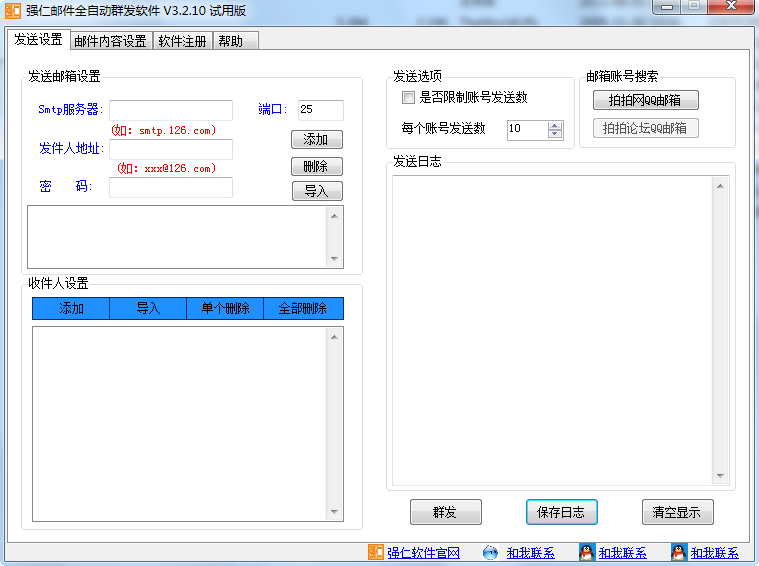Screen dimensions: 759x566
Task: Click 导入 button next to password field
Action: pos(317,191)
